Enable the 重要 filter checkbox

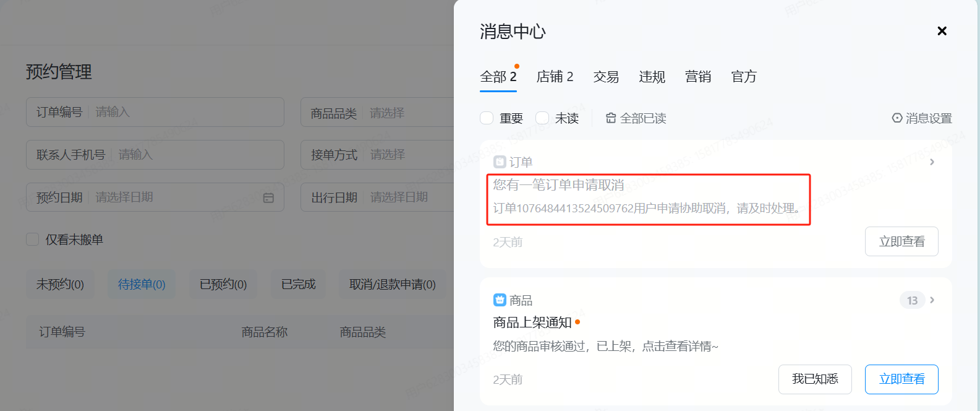(x=487, y=118)
